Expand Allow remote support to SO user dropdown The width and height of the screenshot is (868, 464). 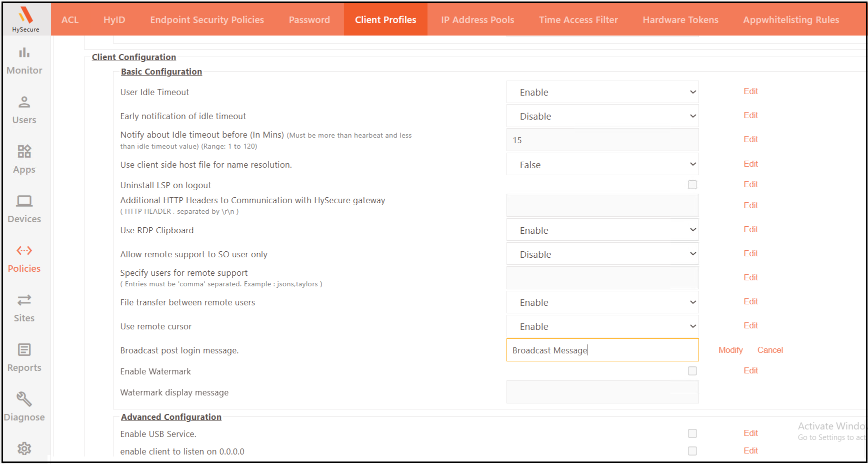[x=602, y=254]
